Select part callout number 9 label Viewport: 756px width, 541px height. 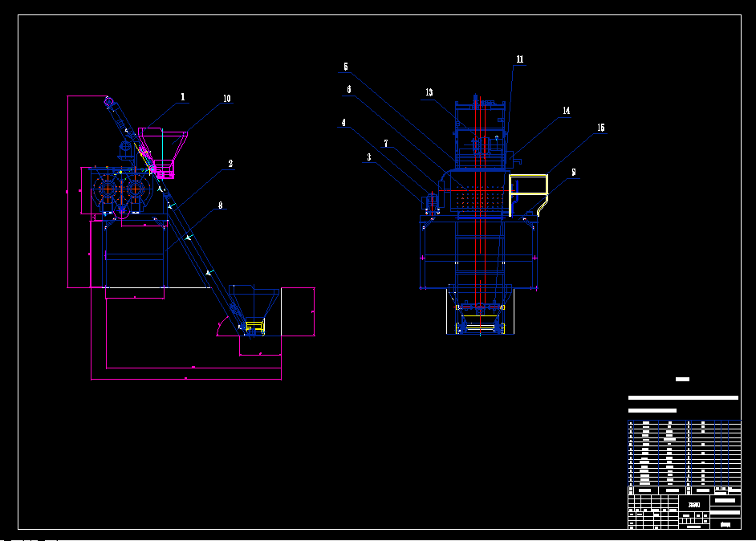coord(573,172)
